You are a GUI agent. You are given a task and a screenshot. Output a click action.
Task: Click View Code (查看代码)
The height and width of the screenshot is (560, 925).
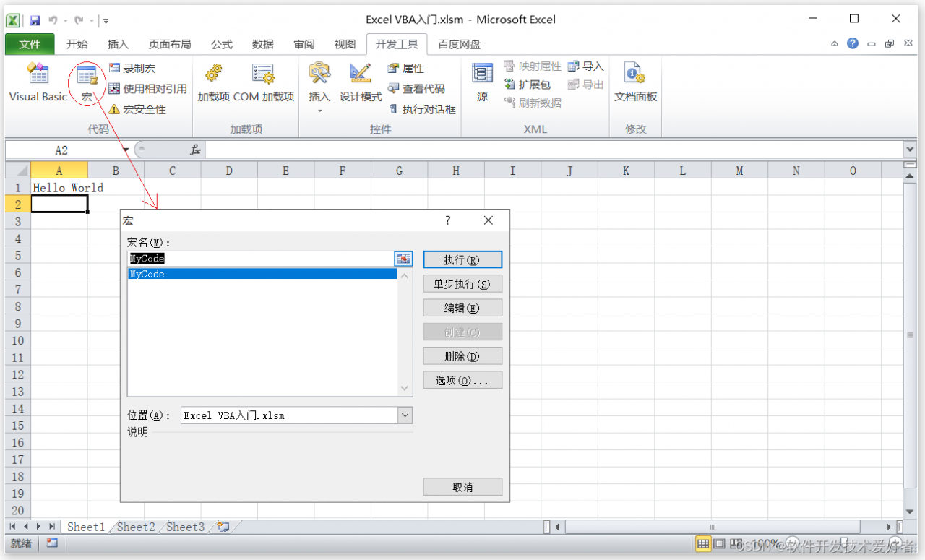tap(416, 89)
